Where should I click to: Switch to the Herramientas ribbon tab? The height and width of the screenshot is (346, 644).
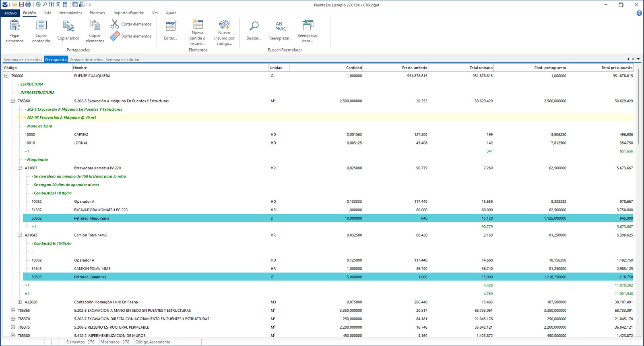click(70, 13)
